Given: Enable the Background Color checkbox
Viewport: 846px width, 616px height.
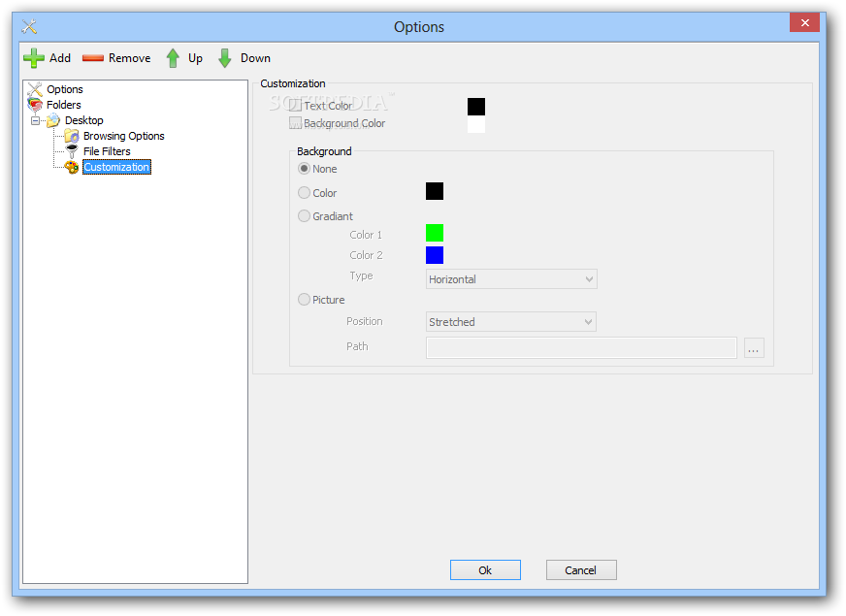Looking at the screenshot, I should [x=295, y=123].
